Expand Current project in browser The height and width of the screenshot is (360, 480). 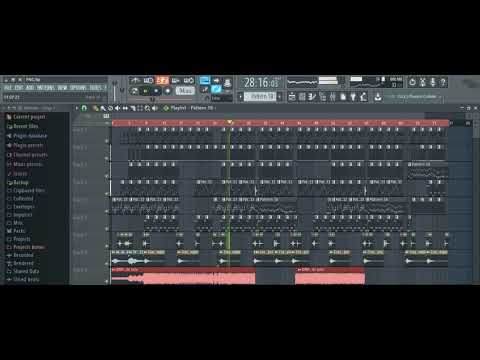pos(26,117)
